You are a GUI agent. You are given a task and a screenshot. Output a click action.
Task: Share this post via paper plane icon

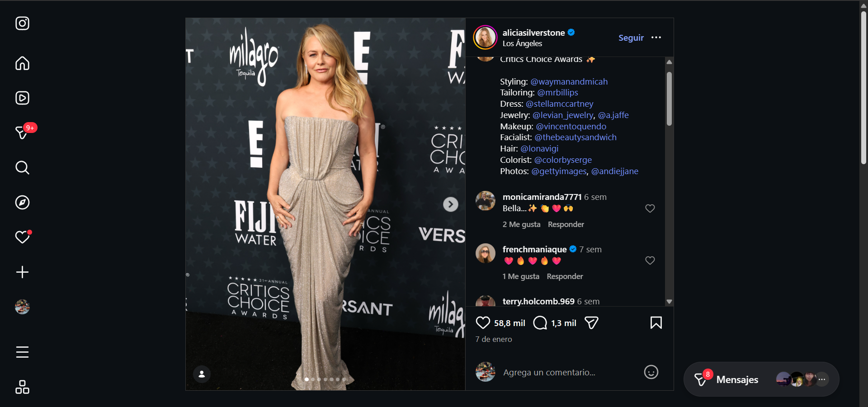point(591,323)
